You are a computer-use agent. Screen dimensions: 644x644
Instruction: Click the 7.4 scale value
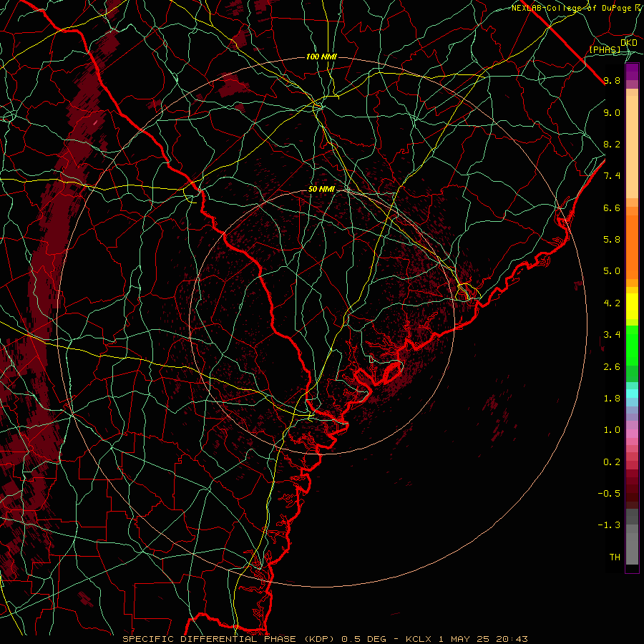coord(612,176)
